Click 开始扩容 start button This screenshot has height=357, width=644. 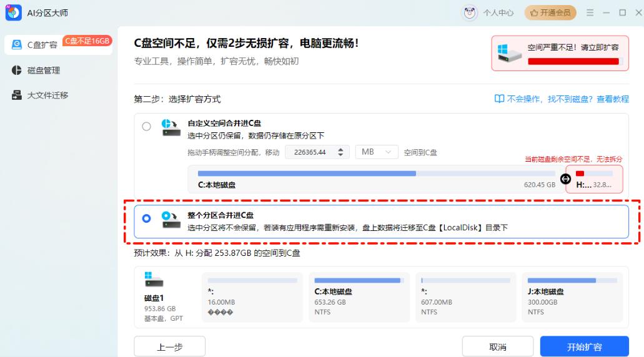[585, 347]
